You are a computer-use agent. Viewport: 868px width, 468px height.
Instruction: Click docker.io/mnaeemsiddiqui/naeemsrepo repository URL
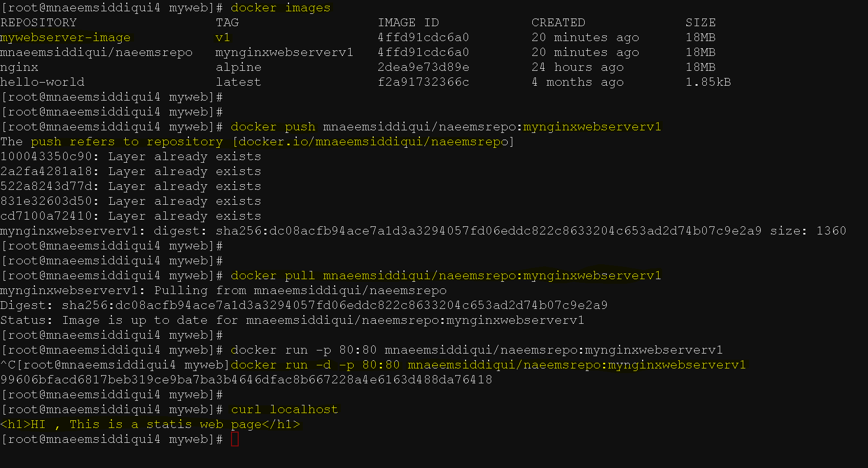[373, 142]
